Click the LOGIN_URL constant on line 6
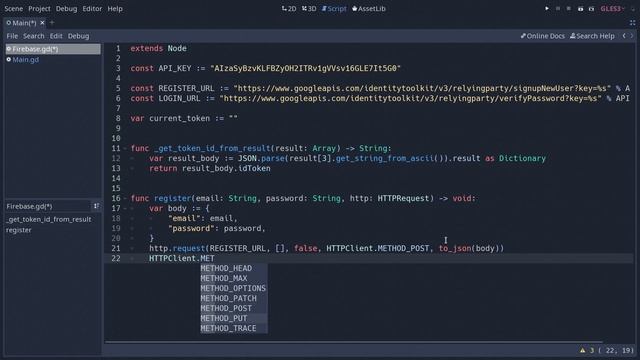The height and width of the screenshot is (360, 640). click(x=179, y=98)
